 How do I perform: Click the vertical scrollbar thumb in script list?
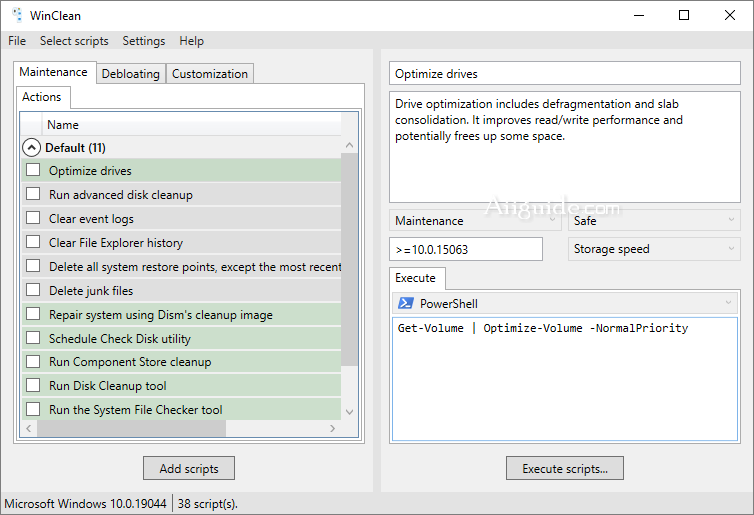(x=349, y=260)
